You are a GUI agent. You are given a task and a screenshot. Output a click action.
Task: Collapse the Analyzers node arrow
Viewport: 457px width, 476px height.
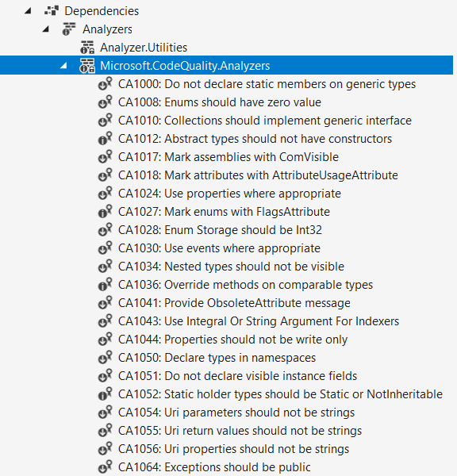coord(46,29)
